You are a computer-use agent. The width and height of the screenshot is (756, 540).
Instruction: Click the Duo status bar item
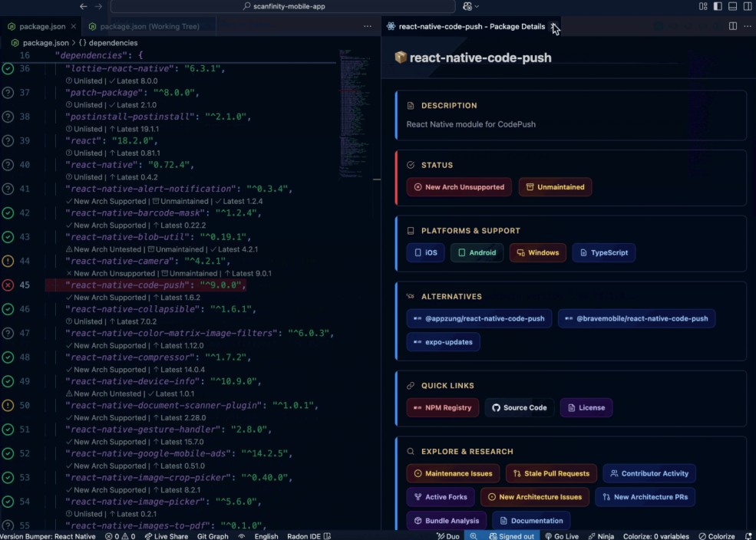(x=448, y=536)
